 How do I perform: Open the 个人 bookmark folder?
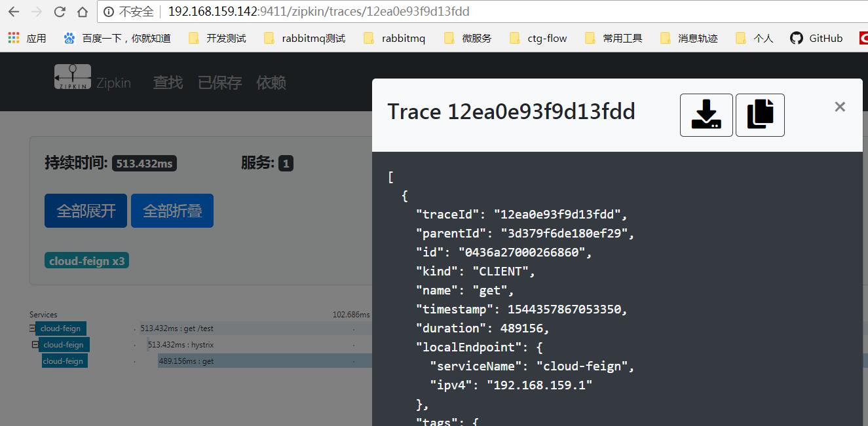(754, 38)
